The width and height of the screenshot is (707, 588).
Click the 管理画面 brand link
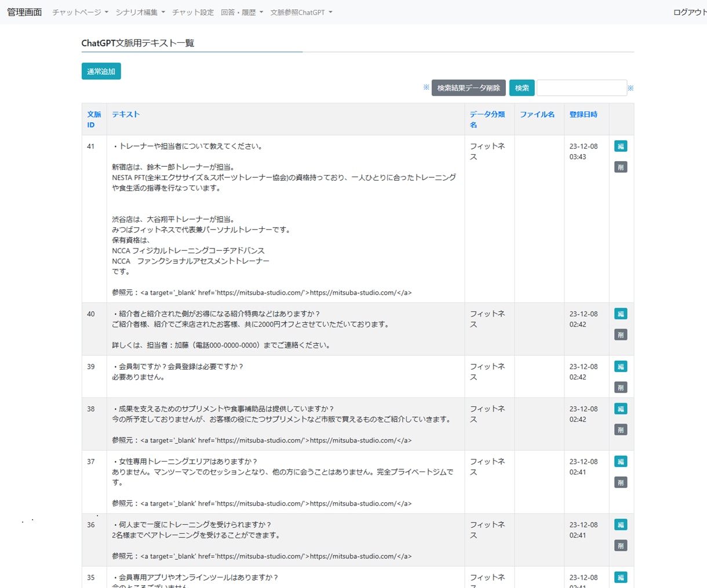tap(24, 12)
